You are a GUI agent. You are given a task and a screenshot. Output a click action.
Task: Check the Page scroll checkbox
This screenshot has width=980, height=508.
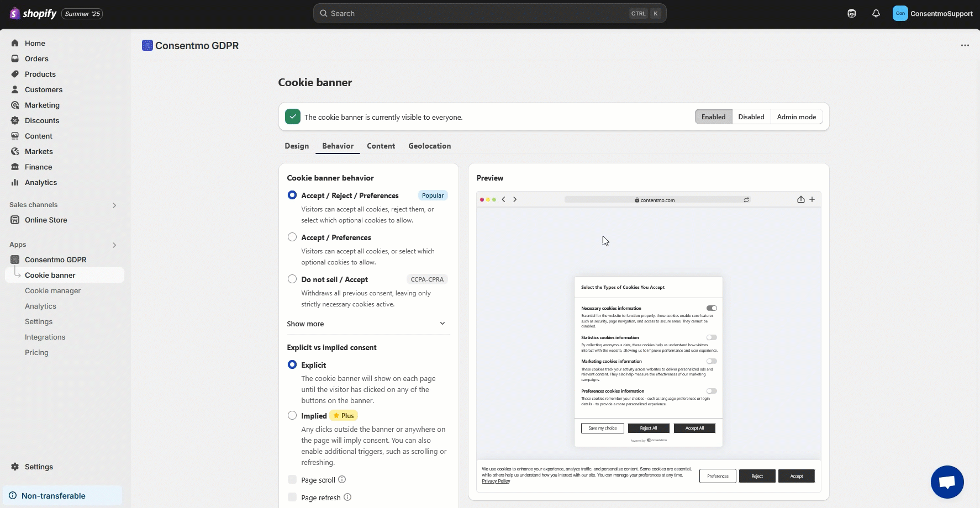tap(292, 479)
